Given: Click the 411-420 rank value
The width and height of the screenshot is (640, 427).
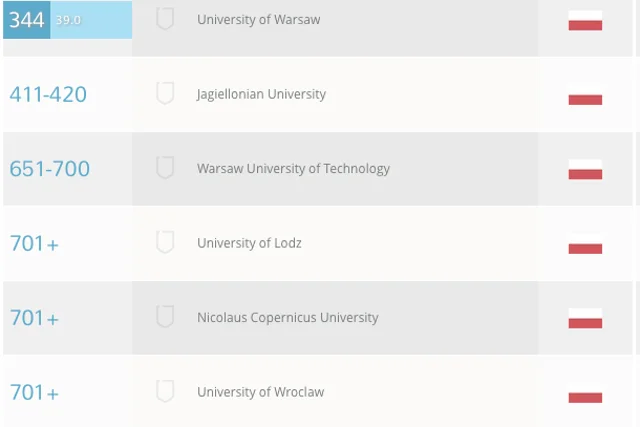Looking at the screenshot, I should point(48,94).
